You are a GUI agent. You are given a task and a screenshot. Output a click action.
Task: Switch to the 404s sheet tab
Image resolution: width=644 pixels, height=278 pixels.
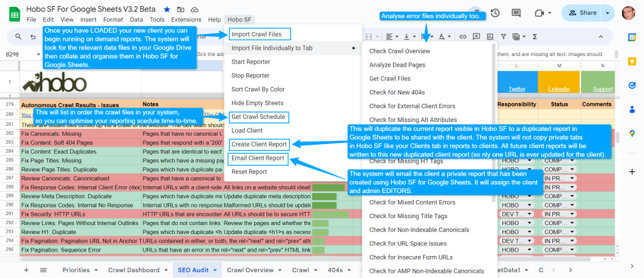point(335,270)
